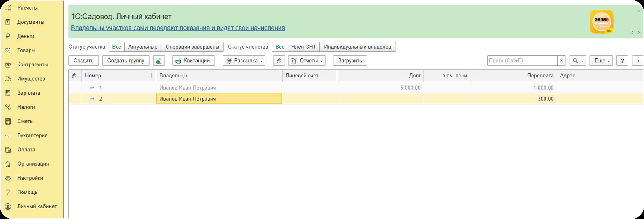Select the overpayment value 300,00
The height and width of the screenshot is (219, 644).
point(545,99)
